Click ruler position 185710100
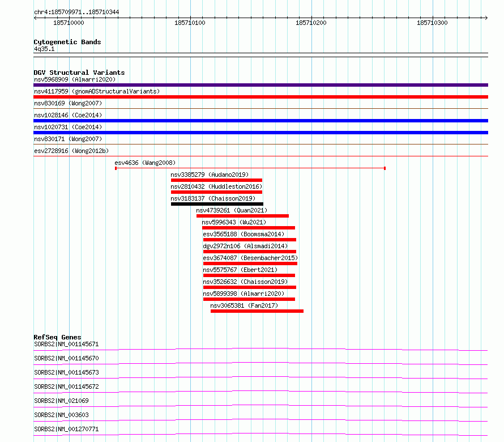This screenshot has height=442, width=504. tap(190, 23)
